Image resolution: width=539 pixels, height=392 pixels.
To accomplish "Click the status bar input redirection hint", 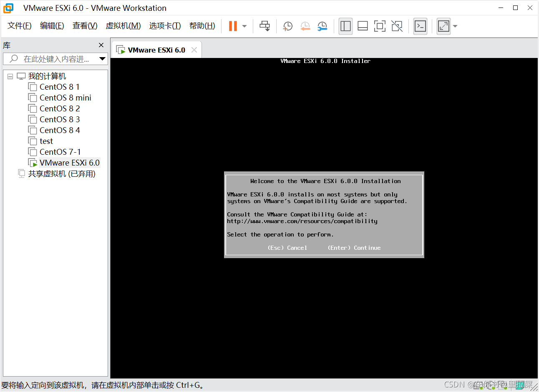I will coord(103,385).
